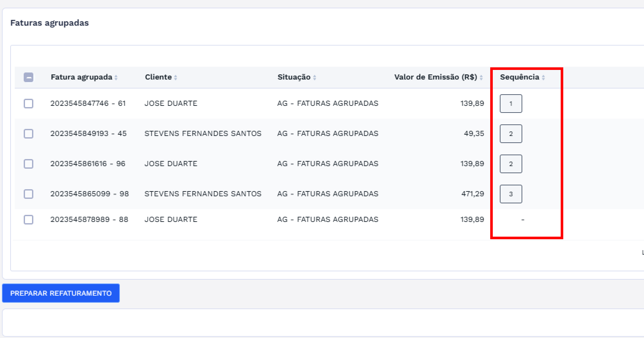Image resolution: width=644 pixels, height=338 pixels.
Task: Select the 471,29 emission value cell
Action: coord(473,194)
